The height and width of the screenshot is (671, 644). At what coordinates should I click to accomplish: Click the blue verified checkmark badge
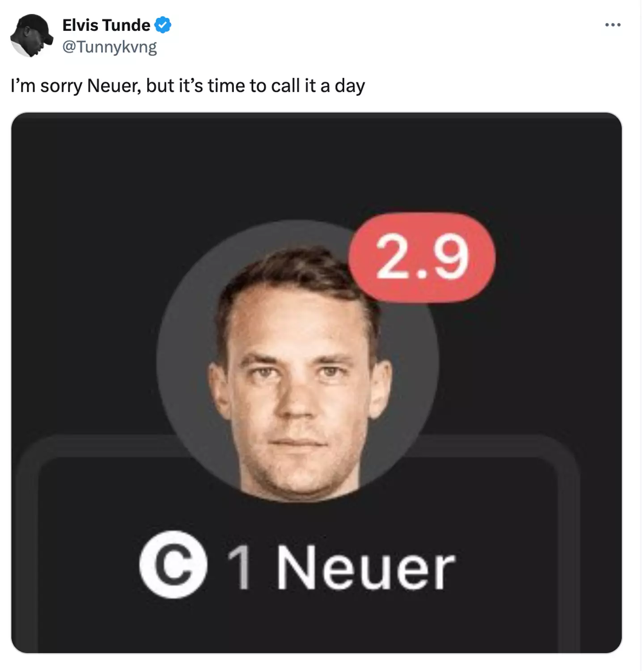(x=163, y=25)
